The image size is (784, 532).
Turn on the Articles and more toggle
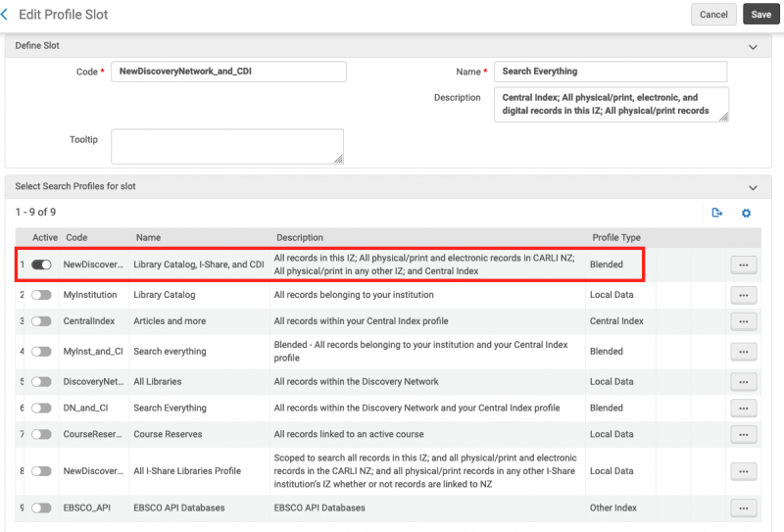(x=41, y=321)
